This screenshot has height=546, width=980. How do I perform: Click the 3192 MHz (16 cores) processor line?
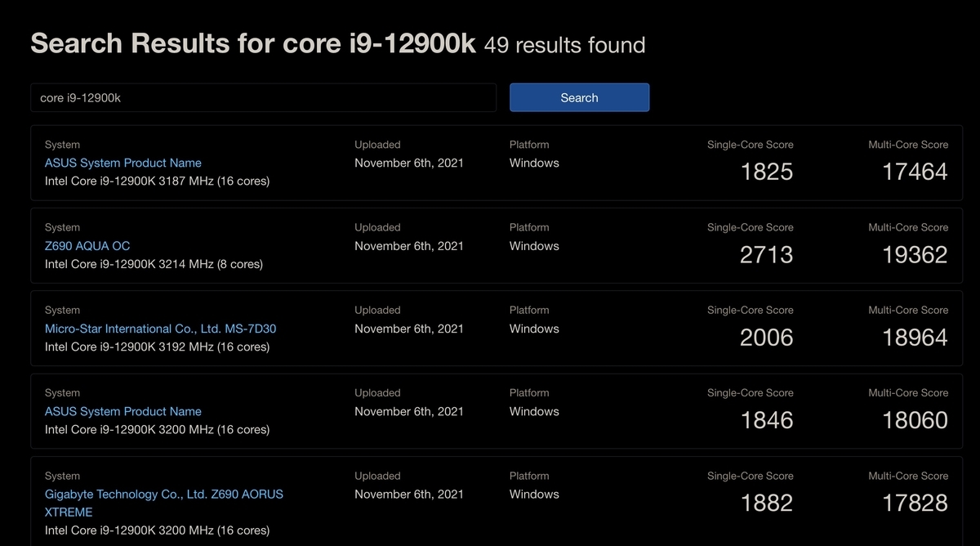[157, 347]
